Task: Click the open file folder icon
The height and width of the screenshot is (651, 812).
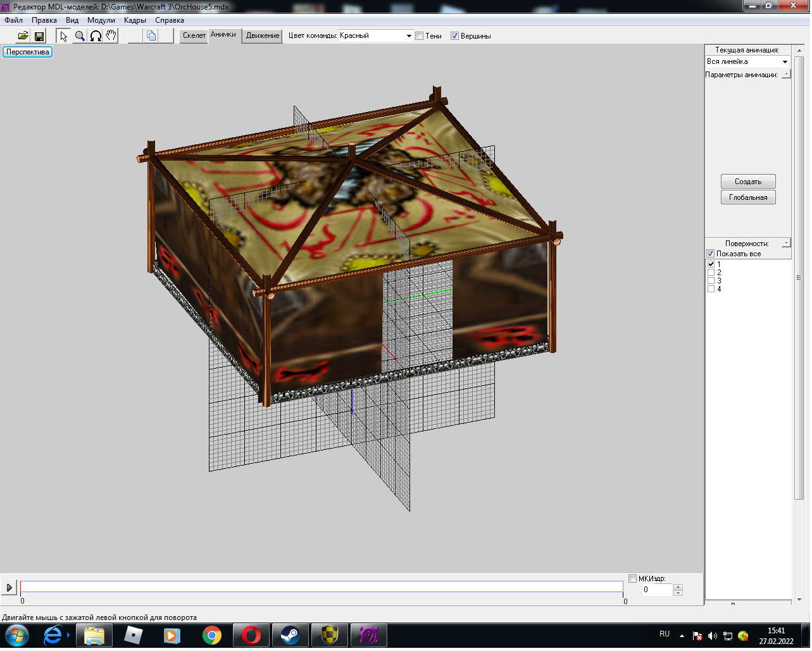Action: click(x=23, y=36)
